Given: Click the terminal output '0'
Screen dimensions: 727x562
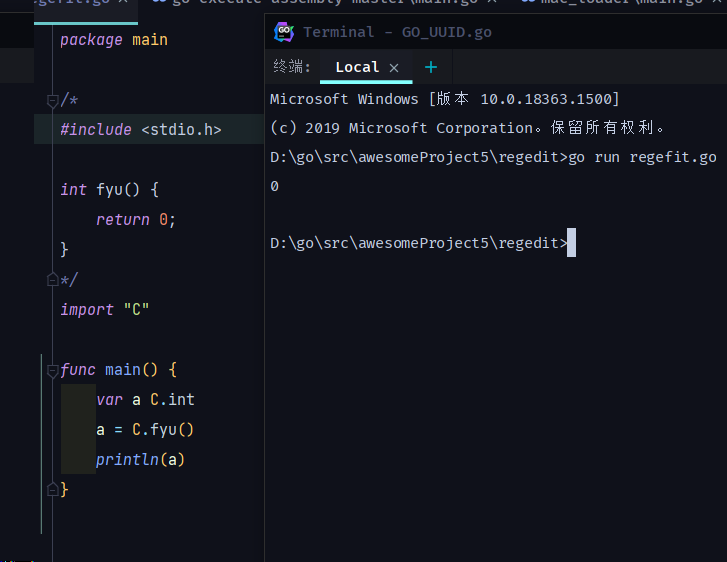Looking at the screenshot, I should tap(274, 186).
